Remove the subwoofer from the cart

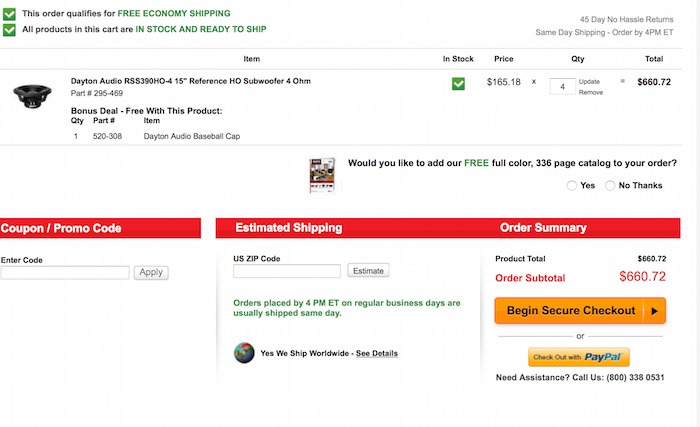pos(591,92)
